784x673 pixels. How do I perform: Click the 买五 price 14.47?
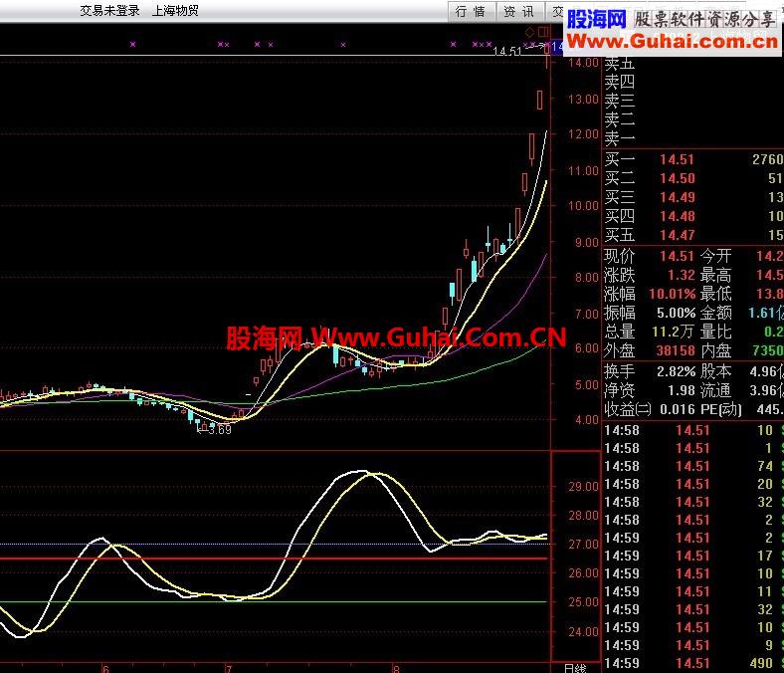click(677, 235)
